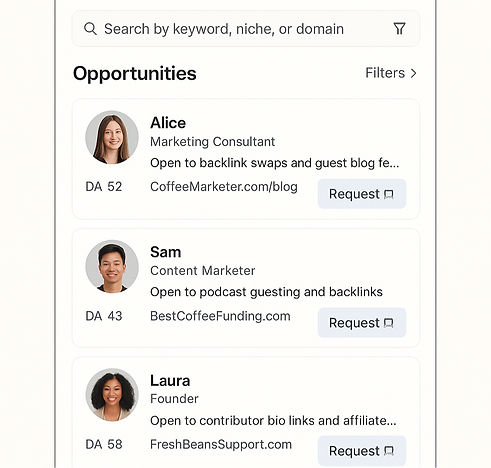Image resolution: width=491 pixels, height=468 pixels.
Task: Open the funnel filter icon
Action: pos(399,29)
